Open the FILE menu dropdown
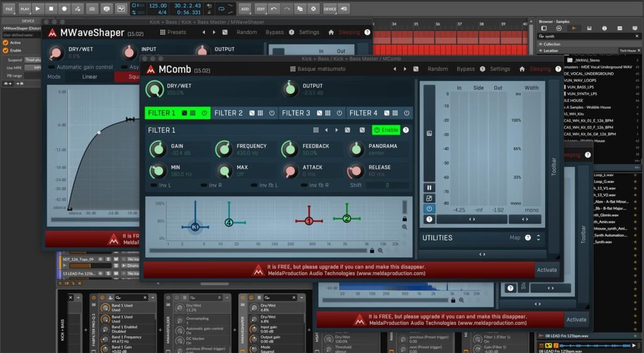 [9, 8]
